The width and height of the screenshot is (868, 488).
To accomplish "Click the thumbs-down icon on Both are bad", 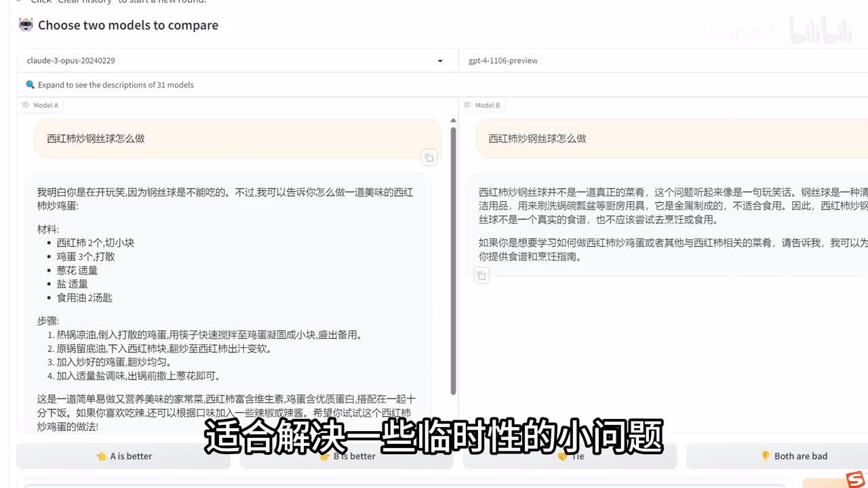I will click(765, 456).
